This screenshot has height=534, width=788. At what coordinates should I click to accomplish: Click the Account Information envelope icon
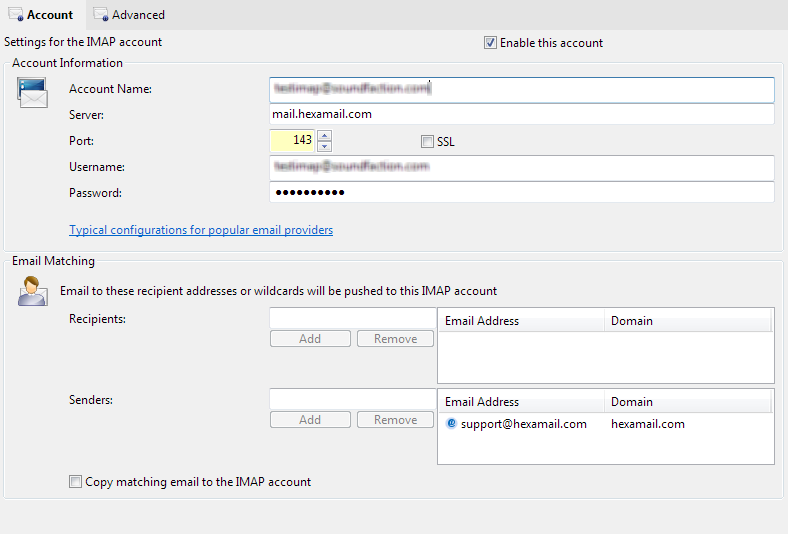(32, 93)
